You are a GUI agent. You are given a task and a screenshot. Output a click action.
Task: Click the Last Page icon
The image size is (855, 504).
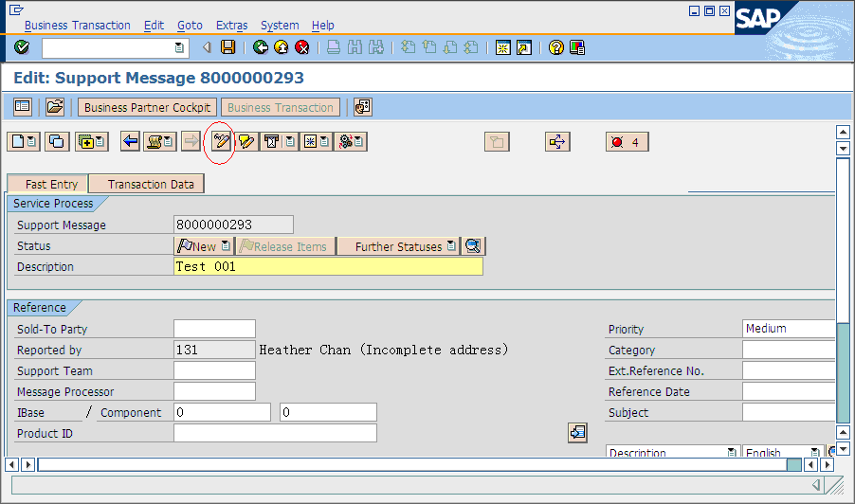pyautogui.click(x=471, y=47)
